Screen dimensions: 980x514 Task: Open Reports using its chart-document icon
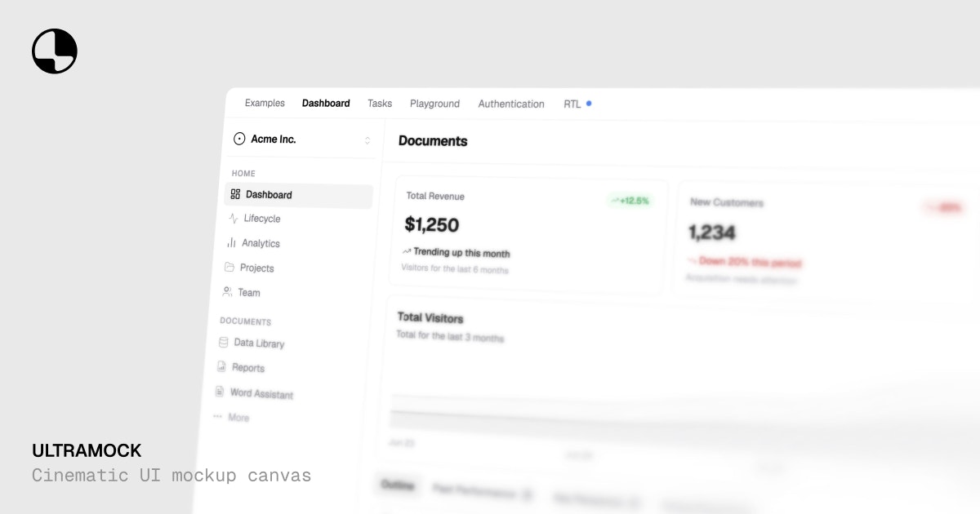click(x=222, y=367)
